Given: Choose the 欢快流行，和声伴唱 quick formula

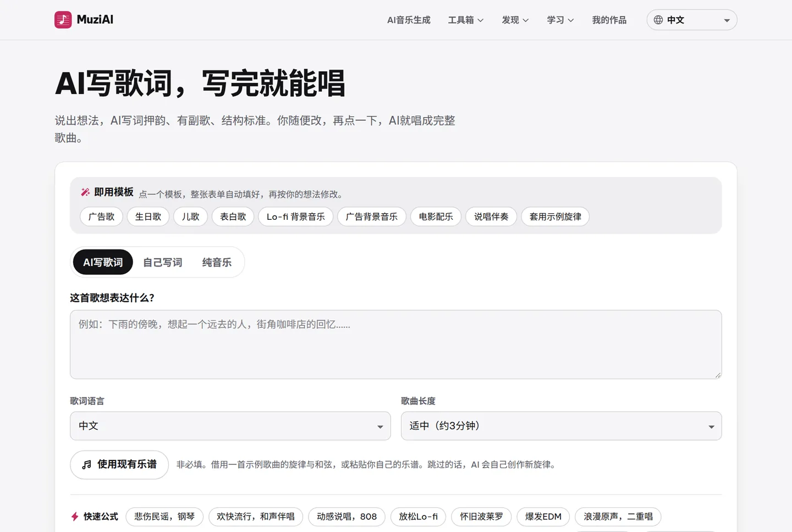Looking at the screenshot, I should [256, 517].
